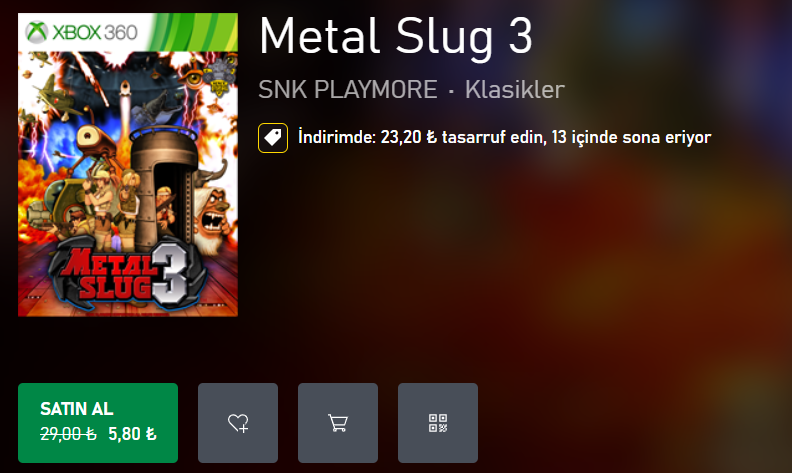Open the Klasikler category link

(515, 89)
